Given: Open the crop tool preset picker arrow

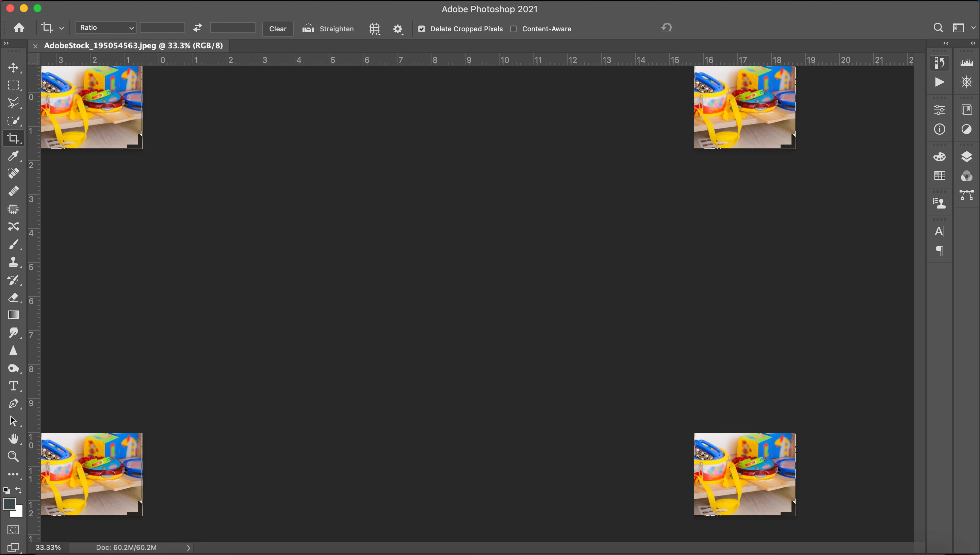Looking at the screenshot, I should point(61,28).
